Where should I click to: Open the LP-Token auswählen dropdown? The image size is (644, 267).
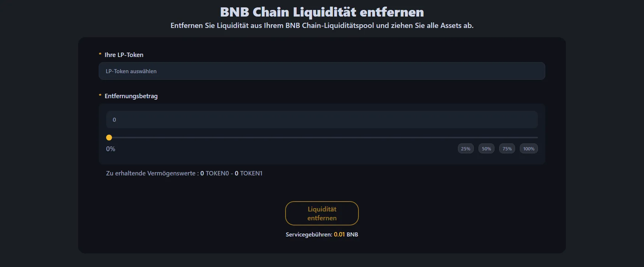tap(322, 71)
